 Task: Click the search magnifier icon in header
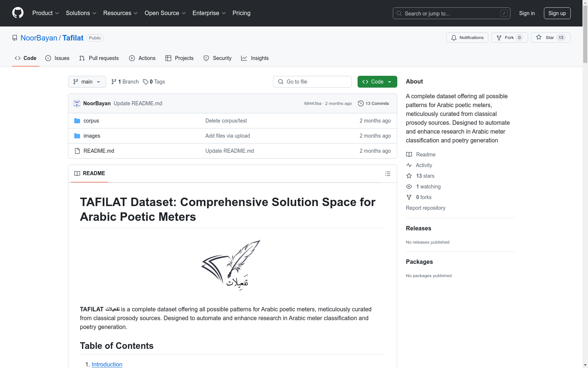399,13
